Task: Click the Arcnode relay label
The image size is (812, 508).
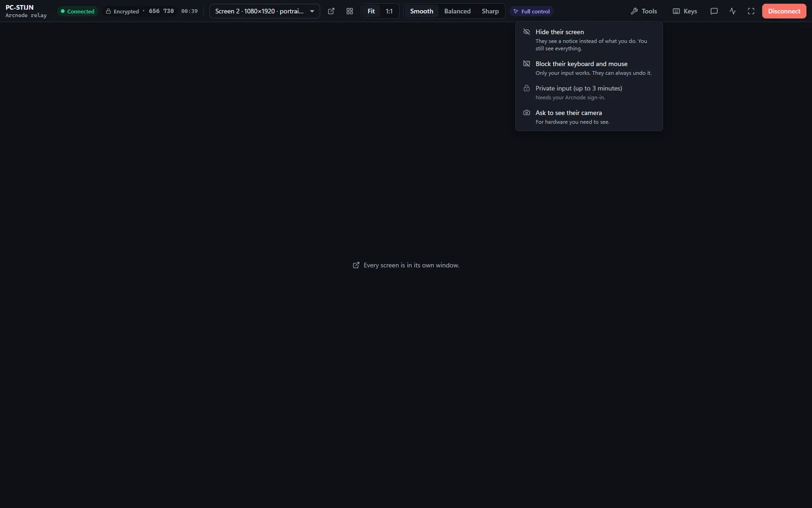Action: 26,15
